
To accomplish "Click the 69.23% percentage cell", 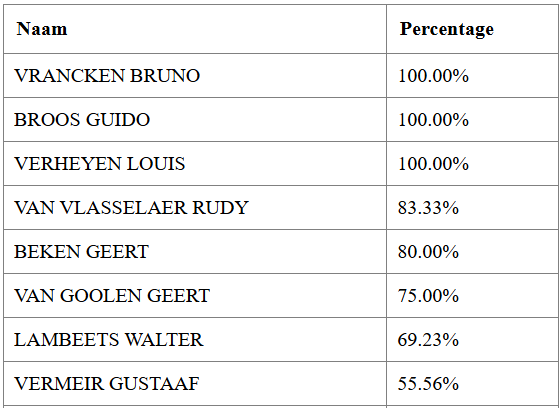I will click(x=472, y=339).
